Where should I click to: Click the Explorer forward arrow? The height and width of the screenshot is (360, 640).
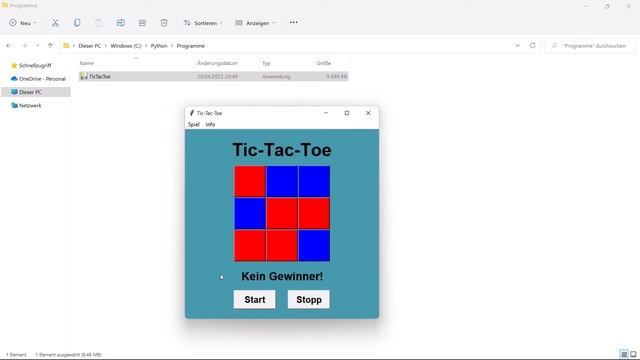(x=24, y=46)
